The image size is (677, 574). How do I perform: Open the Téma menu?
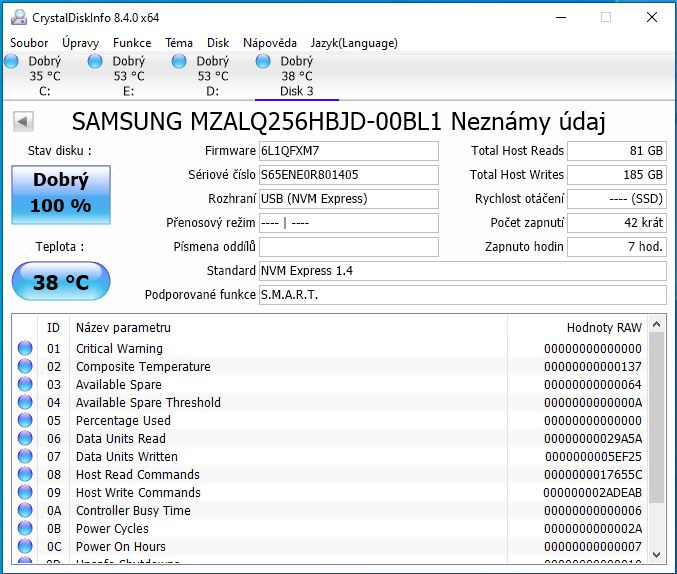point(179,43)
